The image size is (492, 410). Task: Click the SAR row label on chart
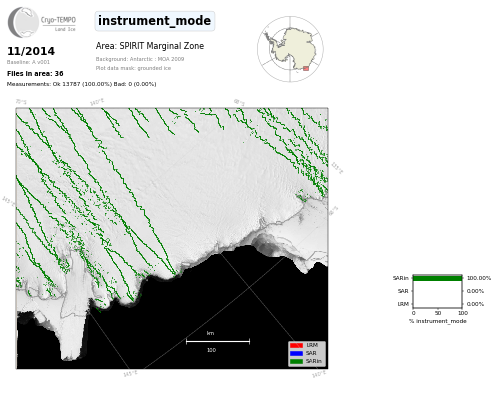point(403,291)
